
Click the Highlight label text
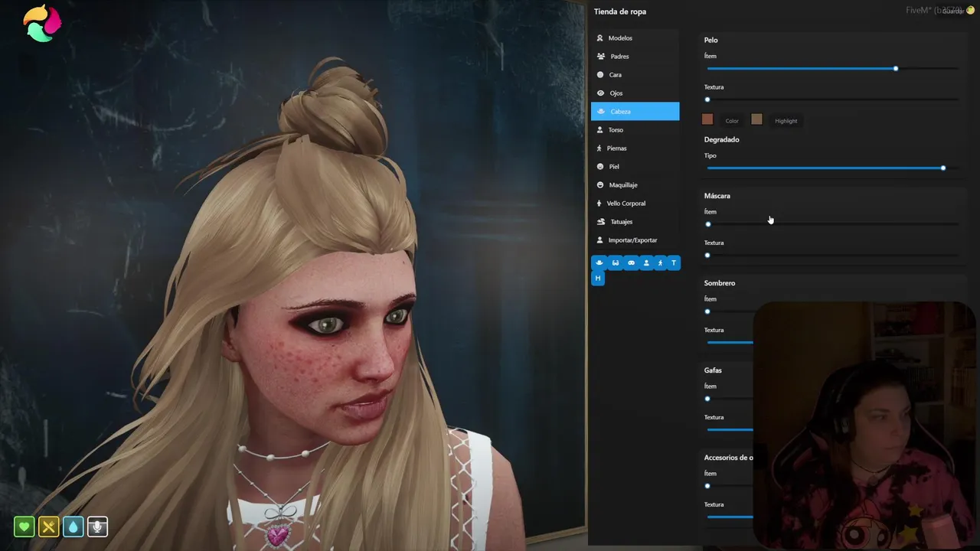tap(786, 121)
